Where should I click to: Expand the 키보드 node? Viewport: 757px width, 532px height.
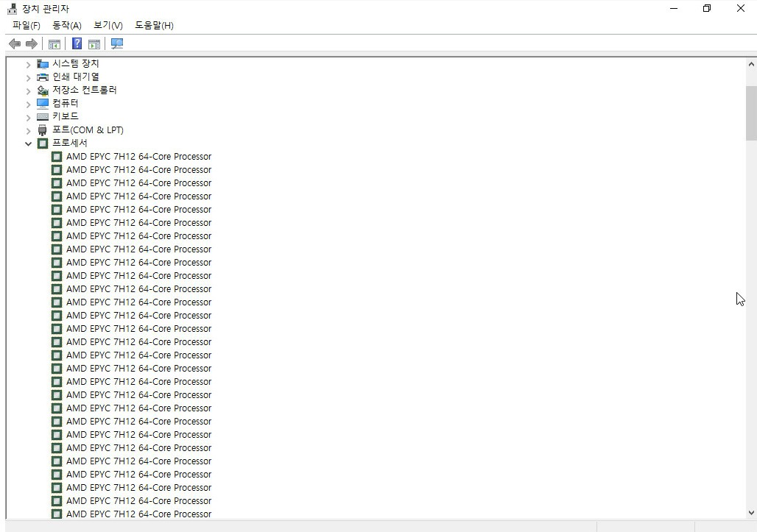tap(28, 117)
